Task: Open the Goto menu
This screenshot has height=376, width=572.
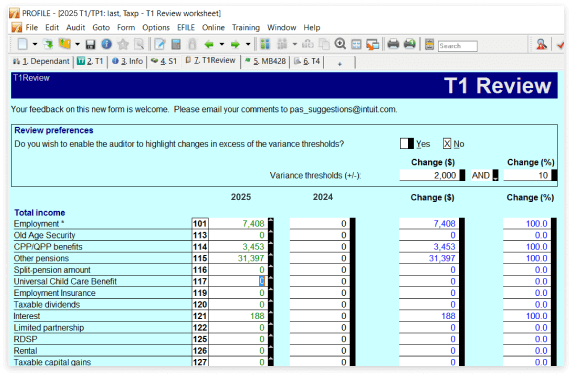Action: coord(101,27)
